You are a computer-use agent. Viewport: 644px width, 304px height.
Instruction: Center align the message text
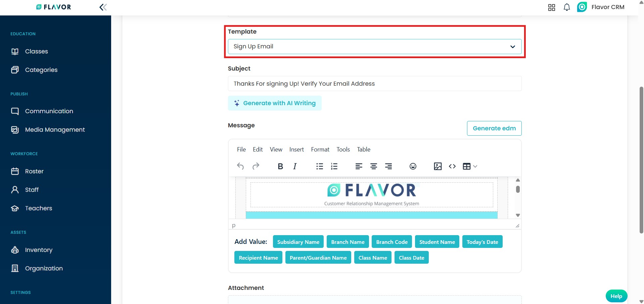click(x=374, y=166)
